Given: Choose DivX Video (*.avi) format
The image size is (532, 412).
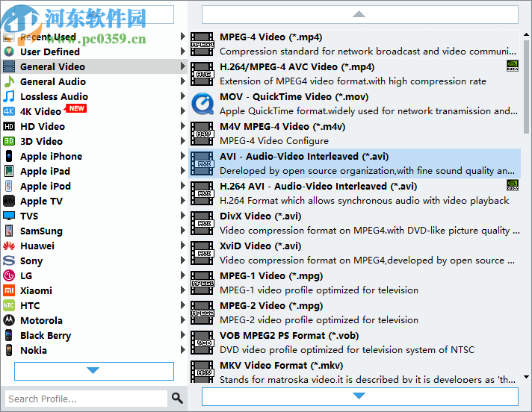Looking at the screenshot, I should pyautogui.click(x=355, y=223).
